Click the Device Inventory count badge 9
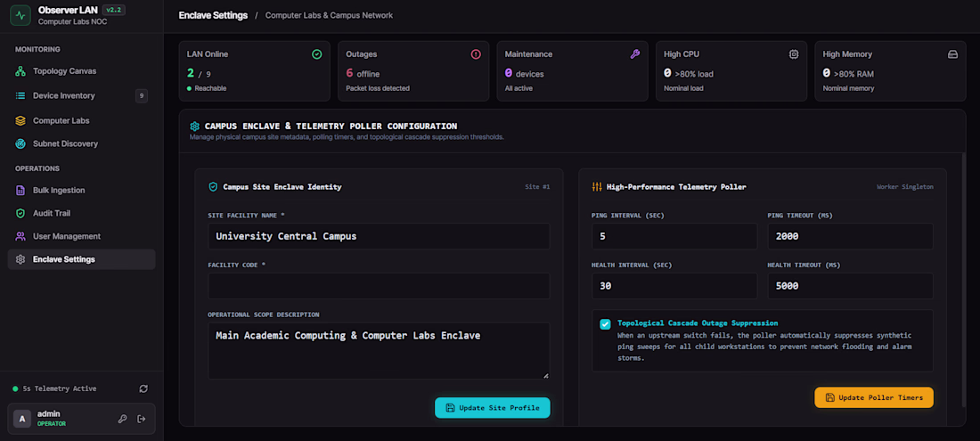Image resolution: width=980 pixels, height=441 pixels. click(142, 95)
